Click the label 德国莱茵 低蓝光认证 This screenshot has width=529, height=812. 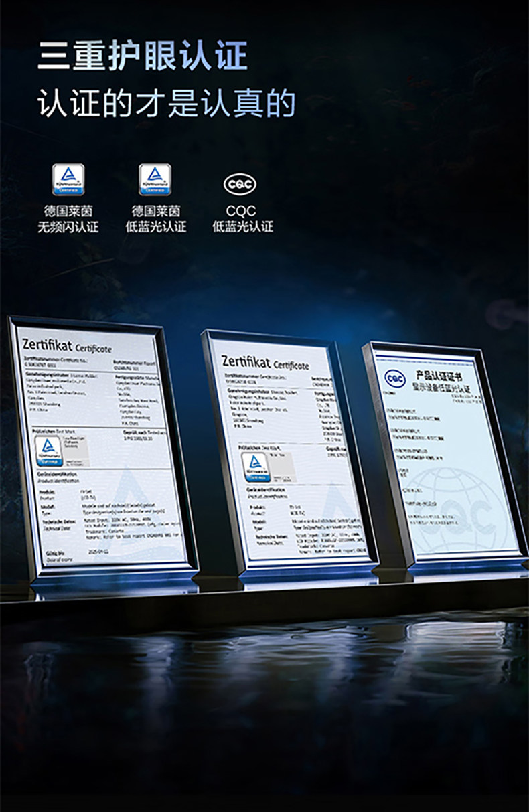point(155,219)
